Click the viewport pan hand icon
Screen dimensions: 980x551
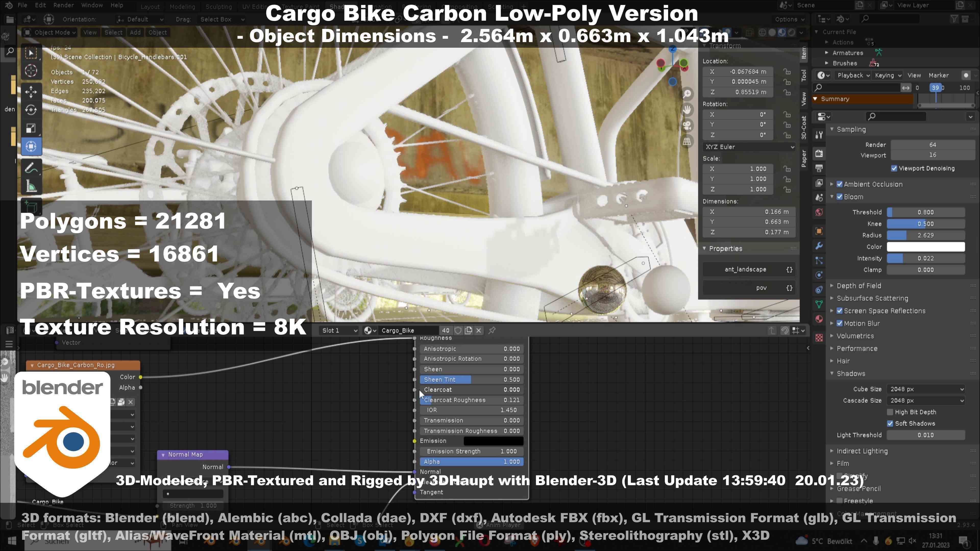point(687,110)
